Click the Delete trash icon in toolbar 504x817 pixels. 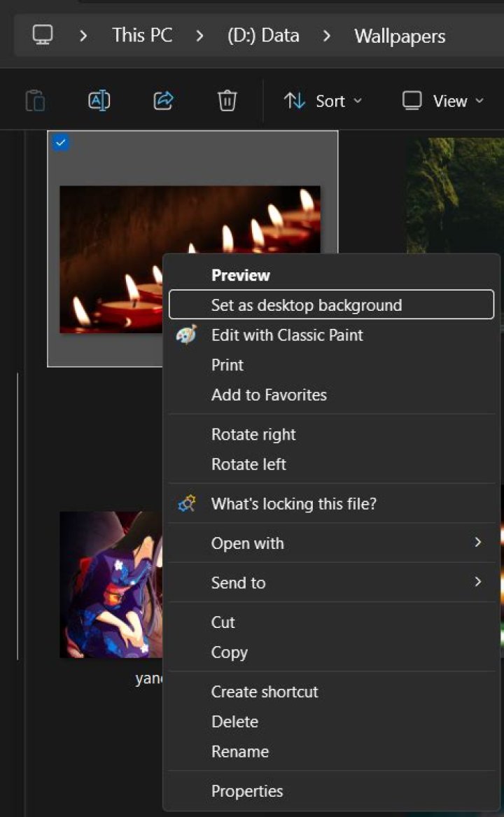[227, 101]
